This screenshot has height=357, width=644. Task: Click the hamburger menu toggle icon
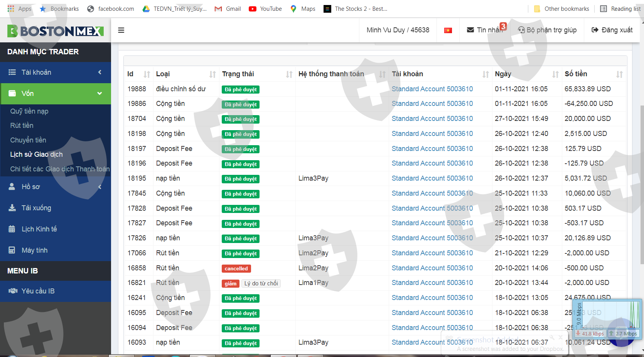pyautogui.click(x=121, y=30)
